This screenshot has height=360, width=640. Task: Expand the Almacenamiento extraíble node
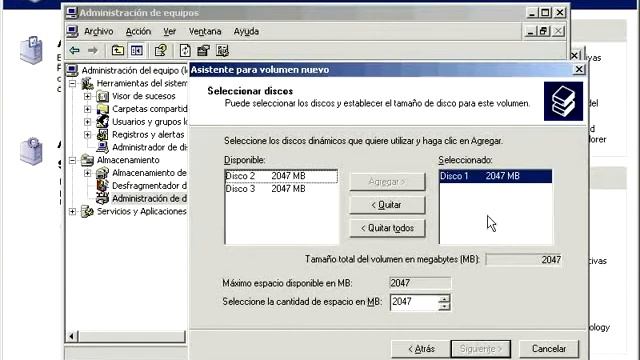(x=87, y=173)
